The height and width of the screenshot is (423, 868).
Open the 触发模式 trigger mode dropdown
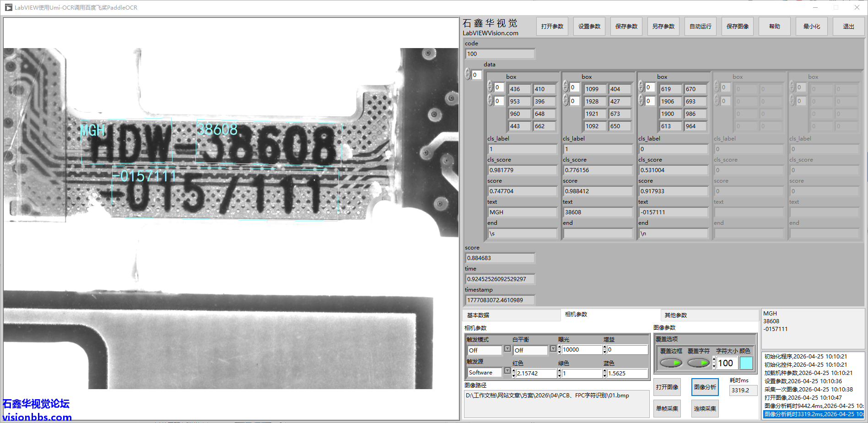click(507, 349)
